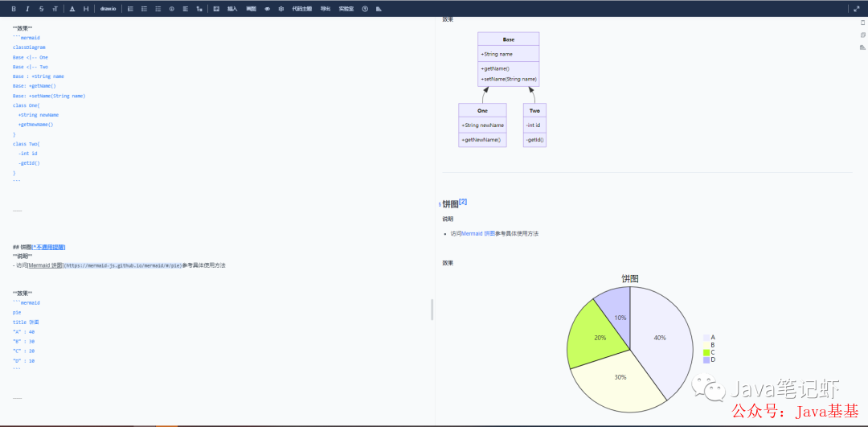Toggle bold formatting with the B icon
Viewport: 868px width, 427px height.
[14, 9]
